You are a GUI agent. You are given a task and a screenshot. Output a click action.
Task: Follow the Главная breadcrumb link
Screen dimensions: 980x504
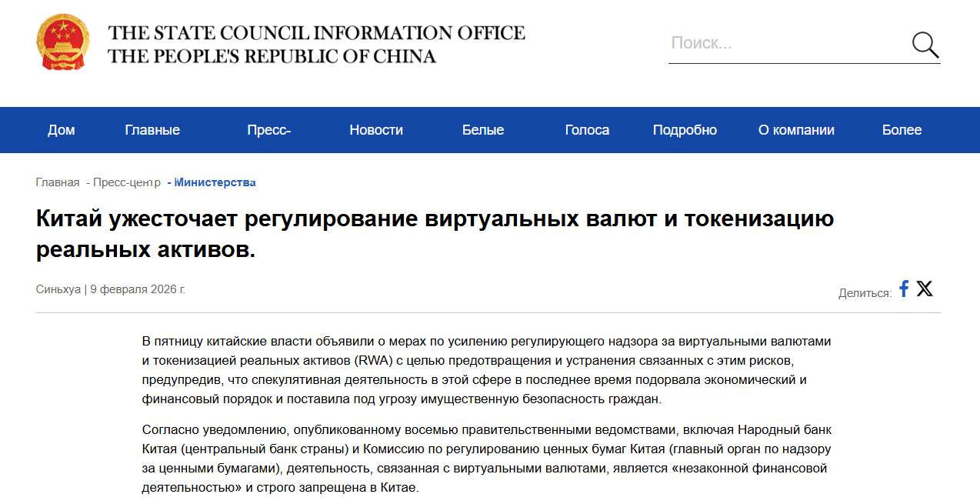tap(58, 182)
